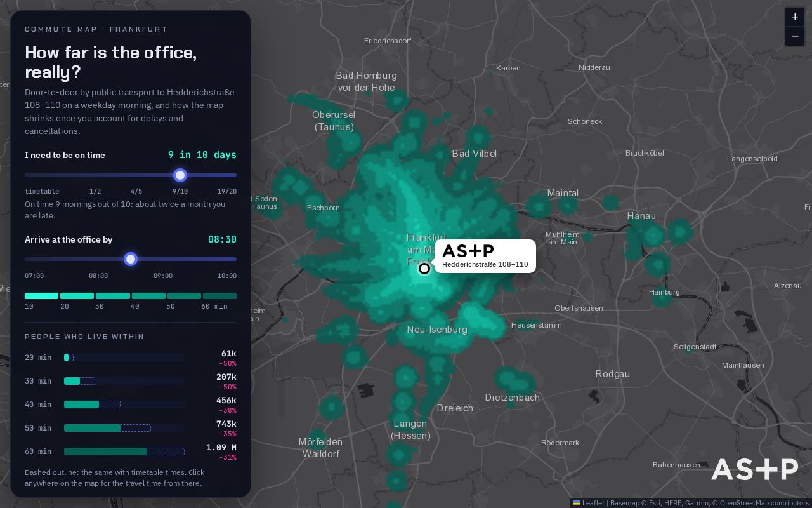Click Neu-Isenburg on the map
This screenshot has width=812, height=508.
click(x=437, y=330)
